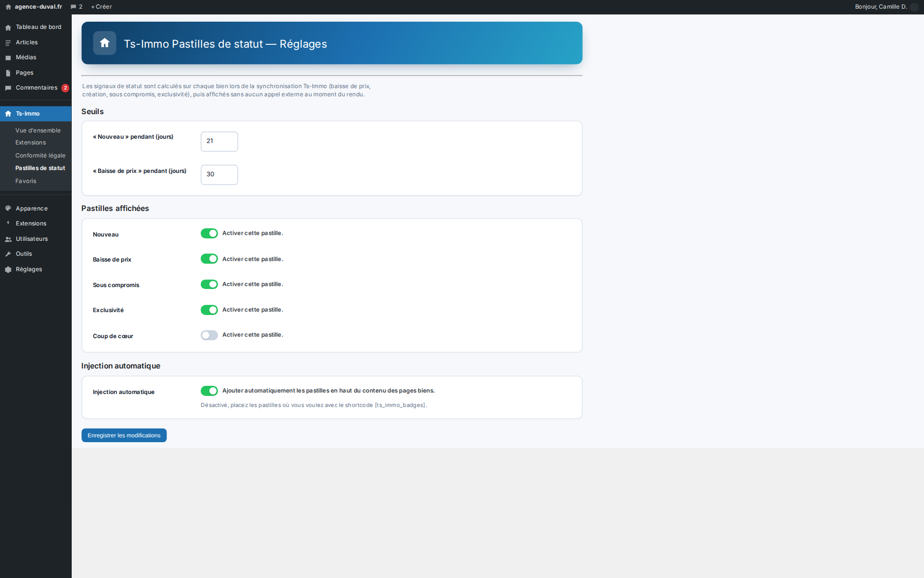The image size is (924, 578).
Task: Click the Réglages gear icon
Action: click(x=8, y=269)
